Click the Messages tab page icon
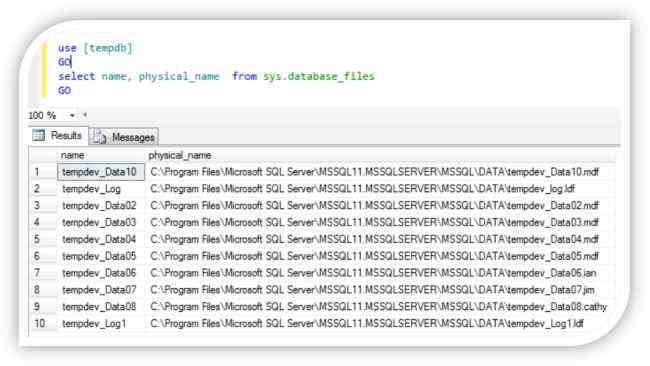This screenshot has height=366, width=650. click(100, 136)
